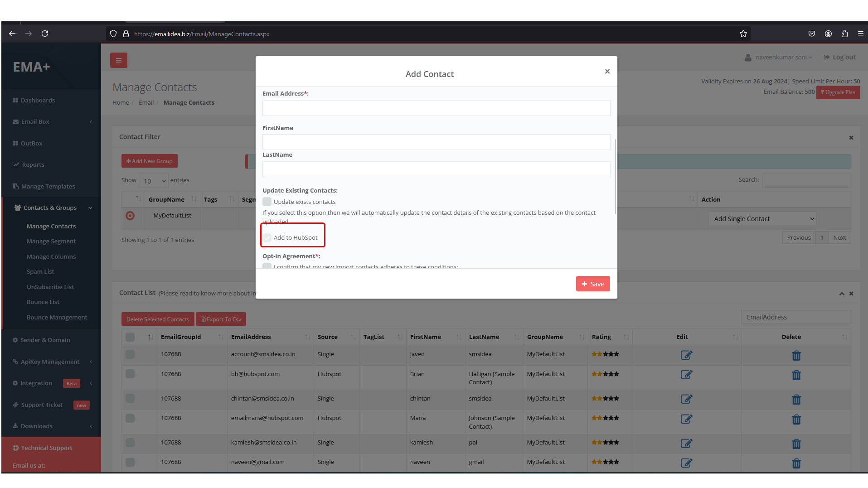
Task: Click edit icon for kamlesh@smsidea.co.in row
Action: (x=686, y=444)
